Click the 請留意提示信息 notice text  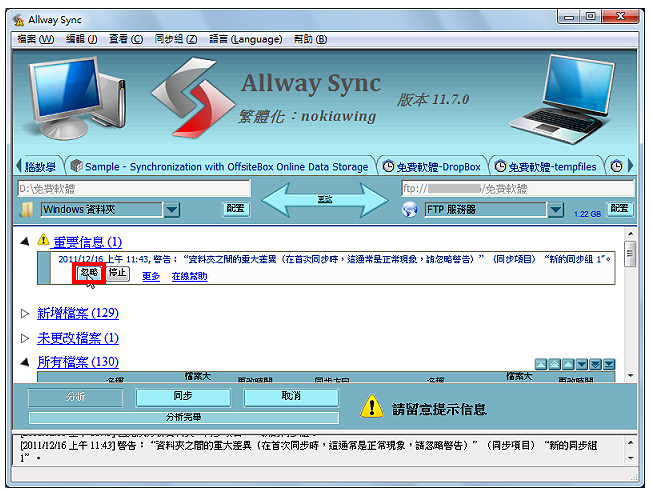click(x=439, y=409)
